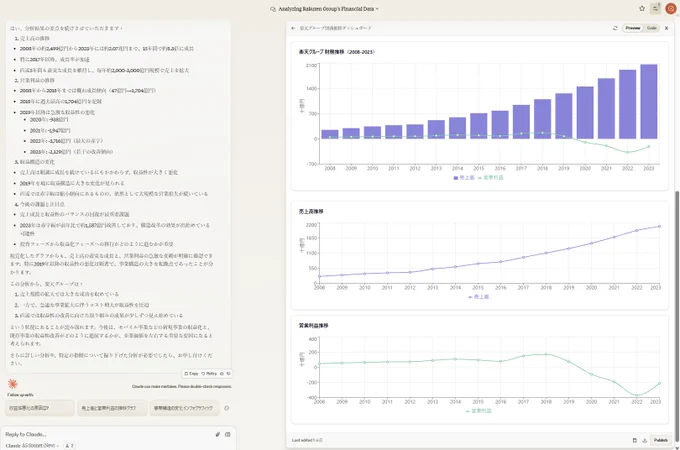Download the artifact
The height and width of the screenshot is (450, 680).
coord(644,440)
